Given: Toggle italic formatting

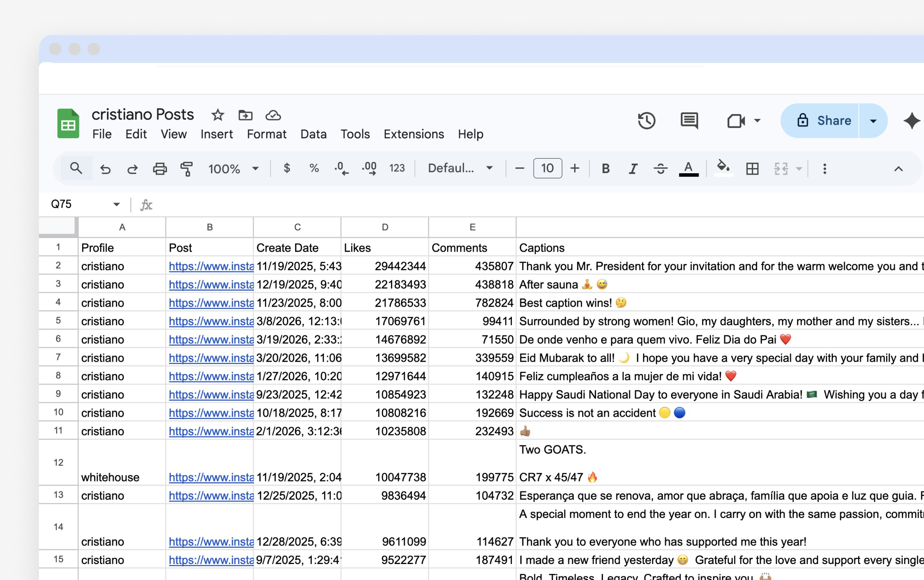Looking at the screenshot, I should click(x=633, y=168).
